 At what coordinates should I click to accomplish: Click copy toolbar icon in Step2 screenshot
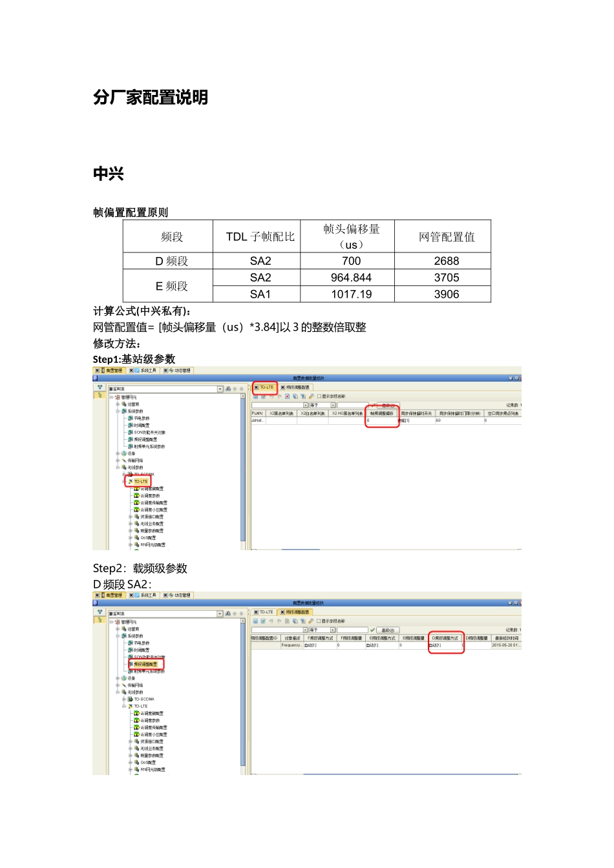click(x=295, y=621)
